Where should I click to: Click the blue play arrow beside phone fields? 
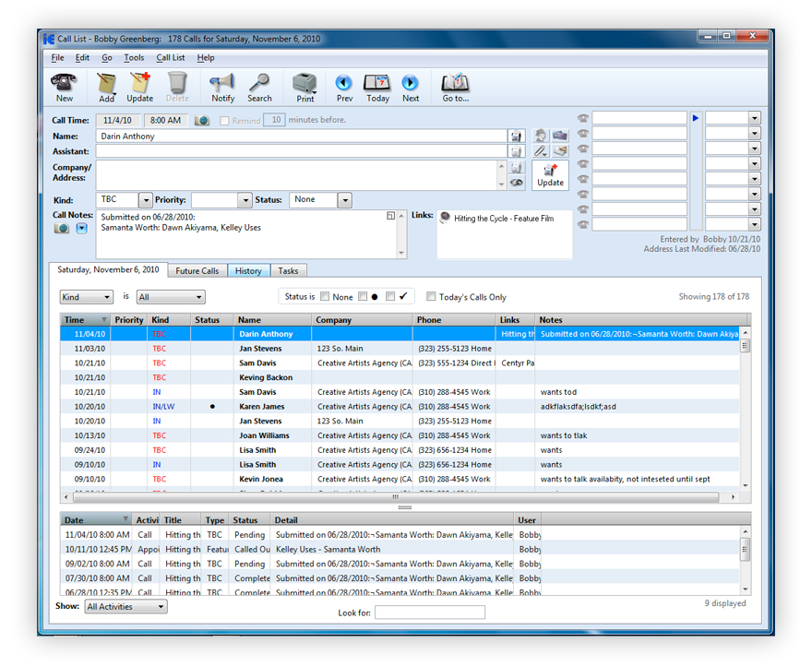click(x=696, y=118)
